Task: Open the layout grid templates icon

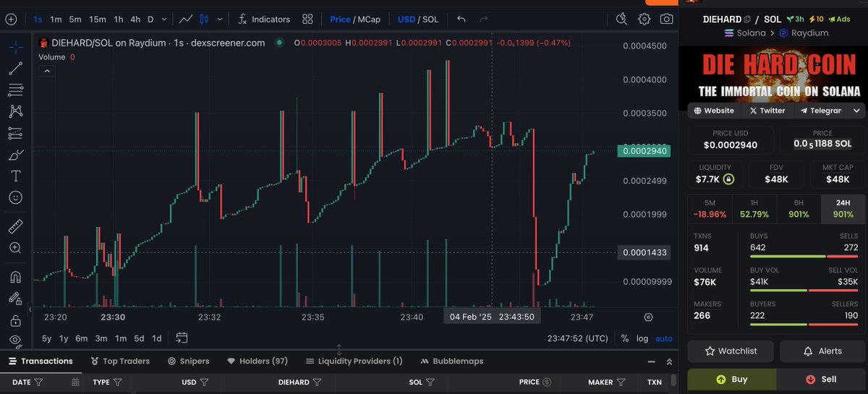Action: (308, 20)
